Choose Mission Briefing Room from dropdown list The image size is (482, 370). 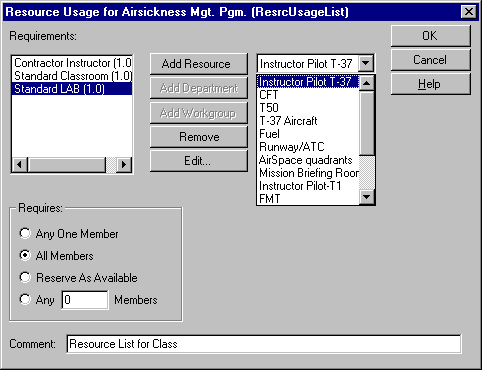coord(308,173)
